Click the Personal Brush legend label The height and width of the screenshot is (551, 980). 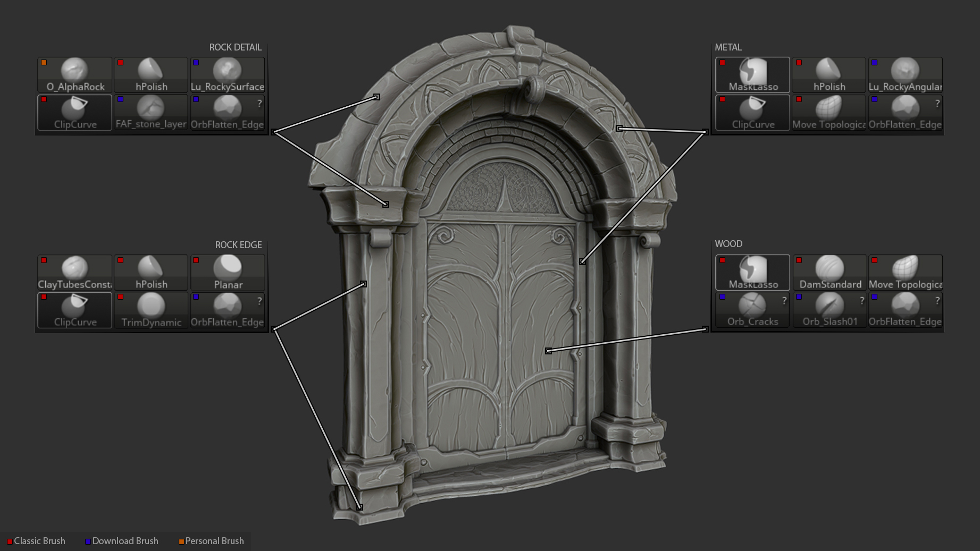click(215, 541)
